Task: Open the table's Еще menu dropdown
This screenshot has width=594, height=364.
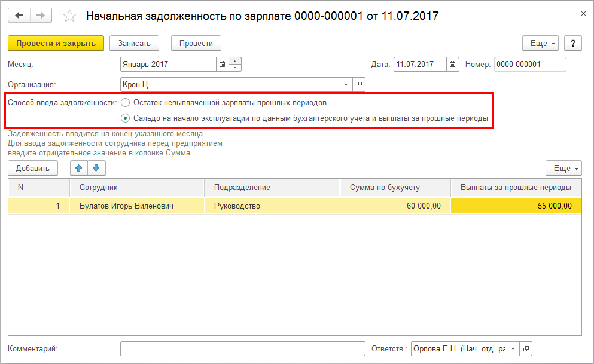Action: [x=563, y=168]
